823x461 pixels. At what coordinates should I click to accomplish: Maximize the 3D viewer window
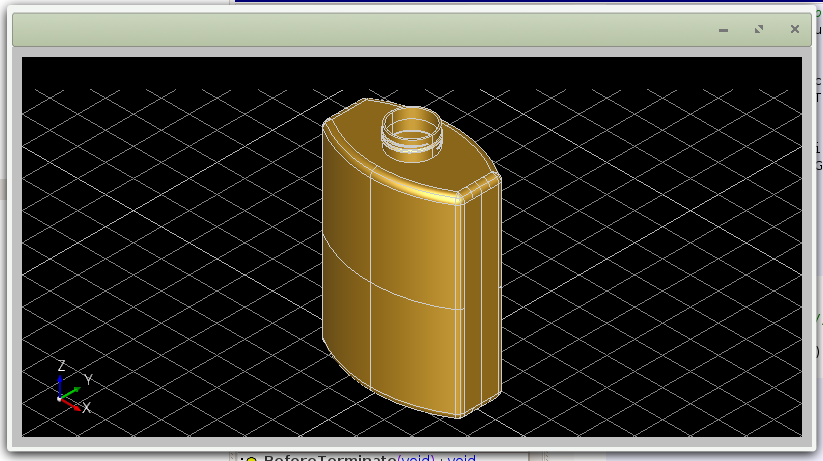point(759,30)
